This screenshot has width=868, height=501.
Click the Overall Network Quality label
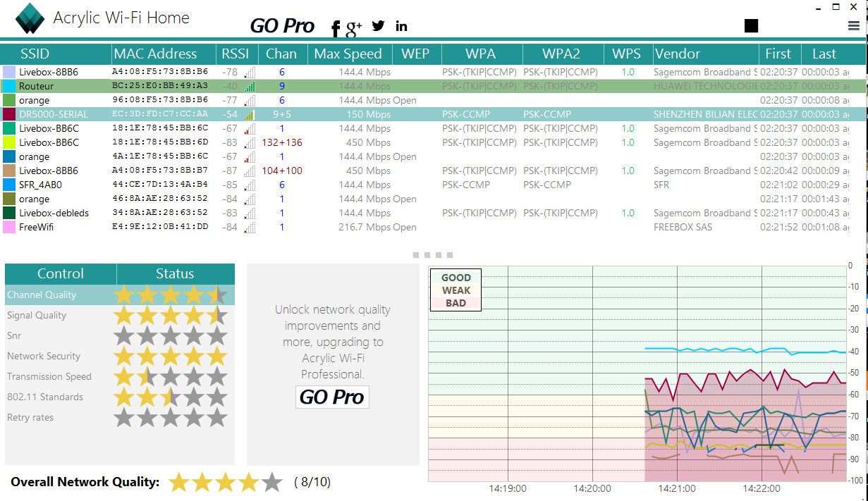[x=85, y=482]
